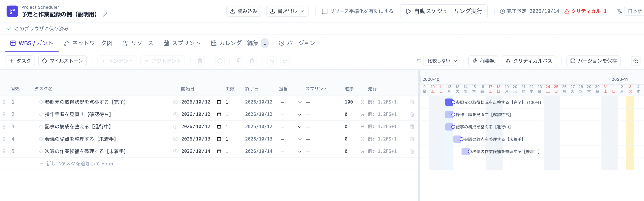Open assignee dropdown for task 2
Image resolution: width=644 pixels, height=201 pixels.
pyautogui.click(x=291, y=114)
